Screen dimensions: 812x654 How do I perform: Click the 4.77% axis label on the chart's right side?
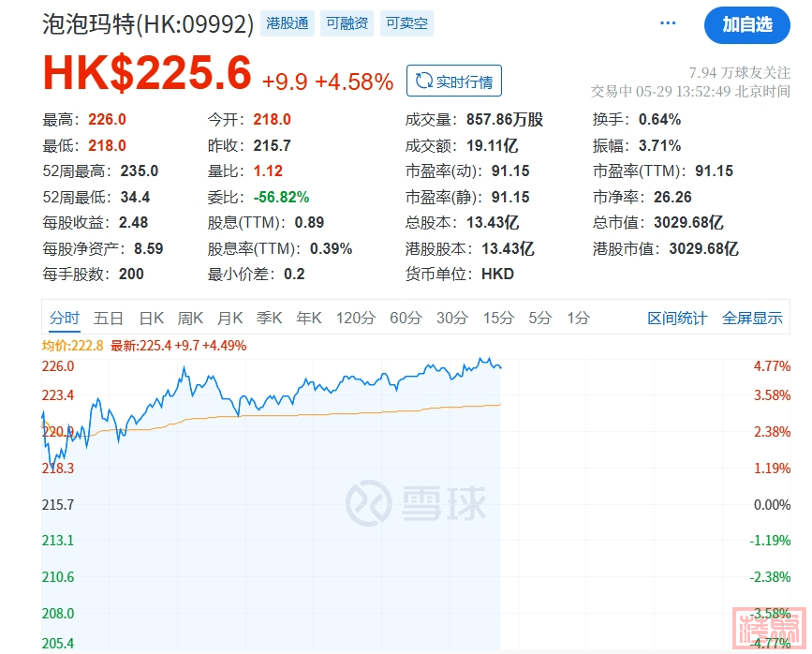coord(772,366)
